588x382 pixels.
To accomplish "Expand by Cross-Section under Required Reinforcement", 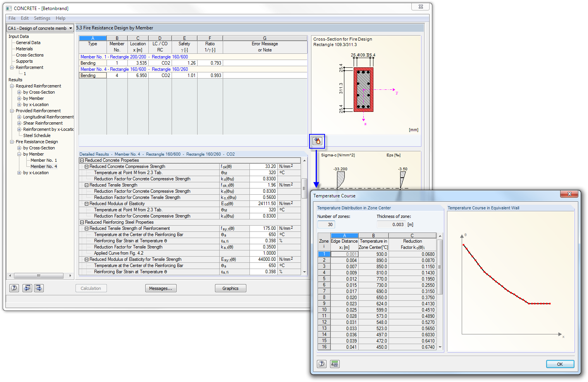I will (x=19, y=92).
